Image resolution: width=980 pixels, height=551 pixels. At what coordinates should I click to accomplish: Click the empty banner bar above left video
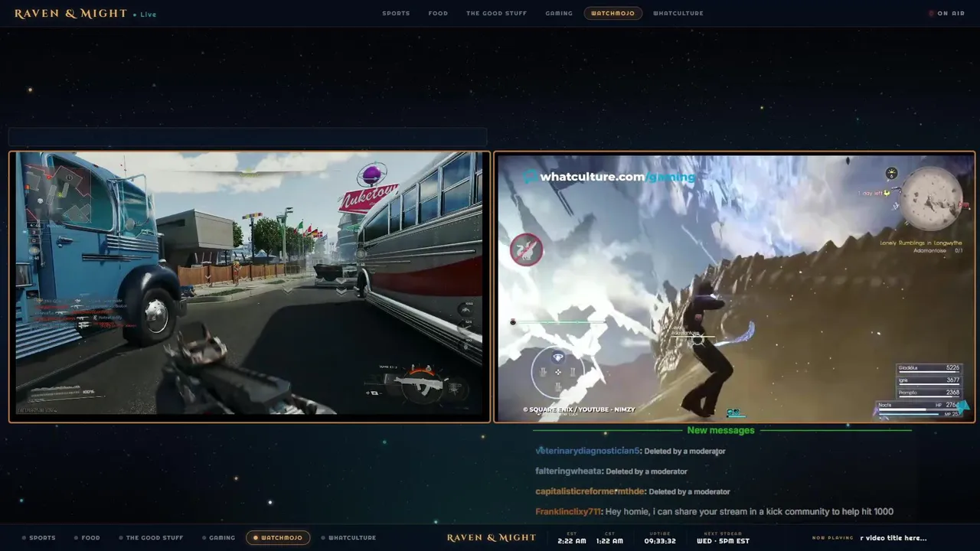[x=248, y=138]
